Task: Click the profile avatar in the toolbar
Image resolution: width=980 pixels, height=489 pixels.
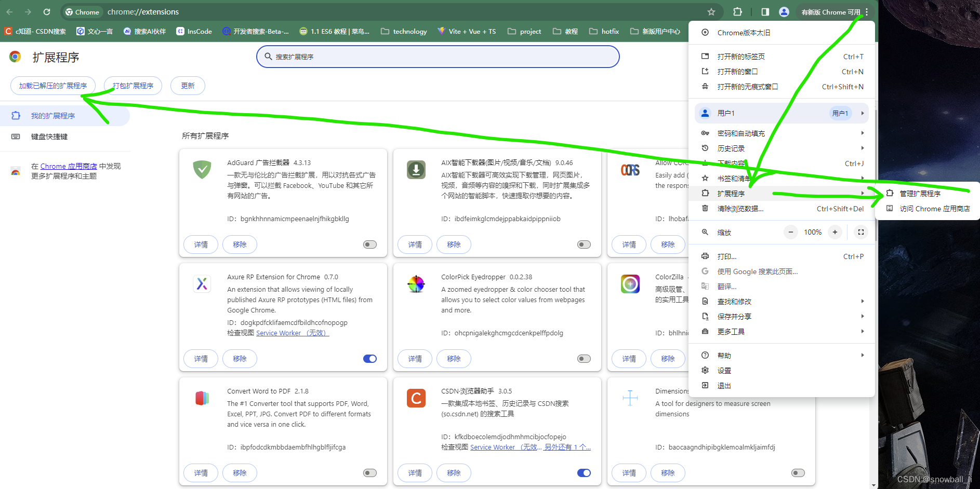Action: pos(784,11)
